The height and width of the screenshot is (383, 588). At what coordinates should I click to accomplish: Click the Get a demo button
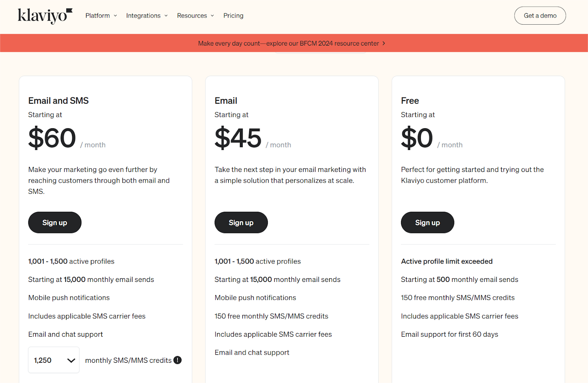click(540, 15)
